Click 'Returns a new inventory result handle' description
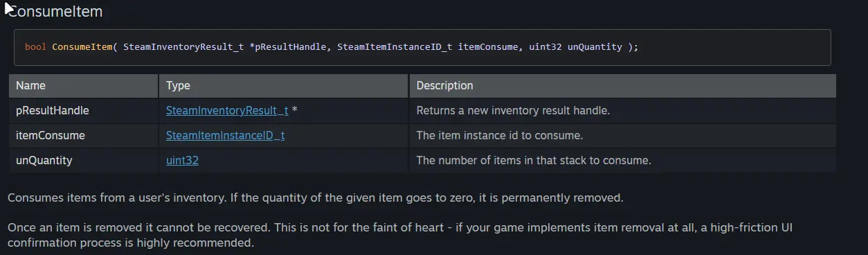Image resolution: width=868 pixels, height=255 pixels. tap(513, 110)
